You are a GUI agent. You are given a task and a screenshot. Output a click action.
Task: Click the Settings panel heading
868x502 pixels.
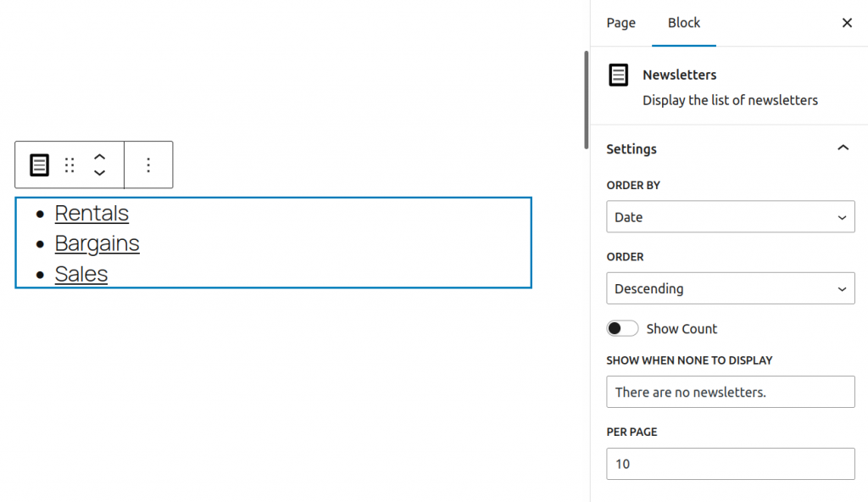pos(632,148)
